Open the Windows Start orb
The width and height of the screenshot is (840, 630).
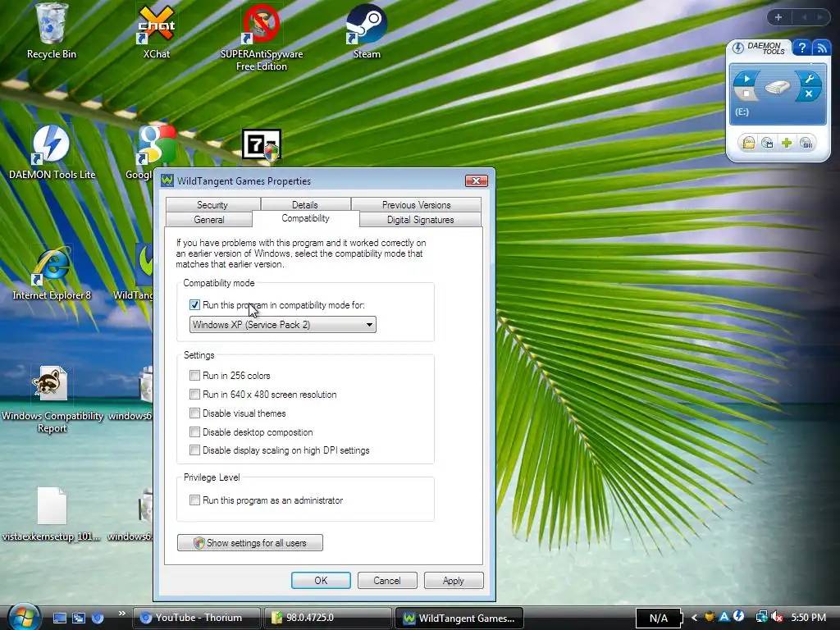coord(24,617)
